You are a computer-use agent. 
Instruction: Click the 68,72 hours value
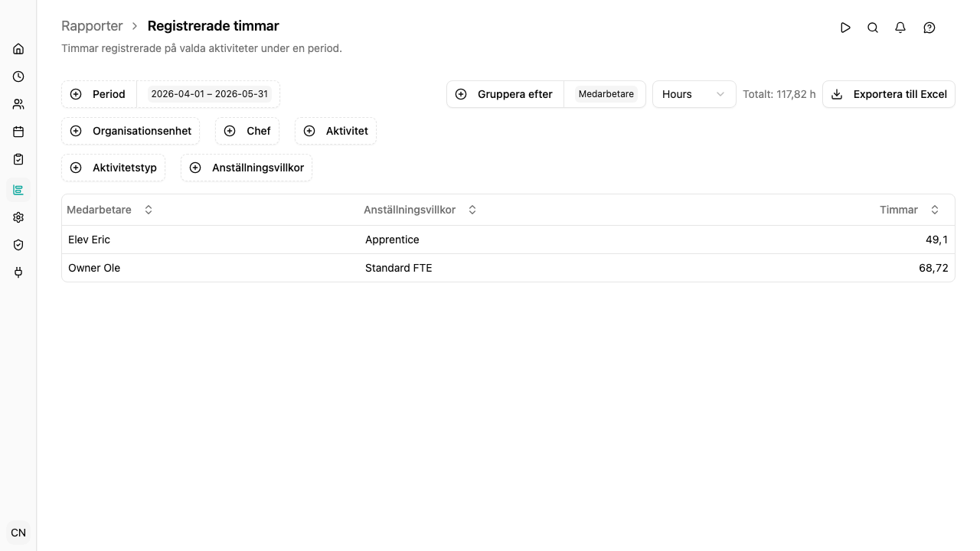pyautogui.click(x=933, y=268)
